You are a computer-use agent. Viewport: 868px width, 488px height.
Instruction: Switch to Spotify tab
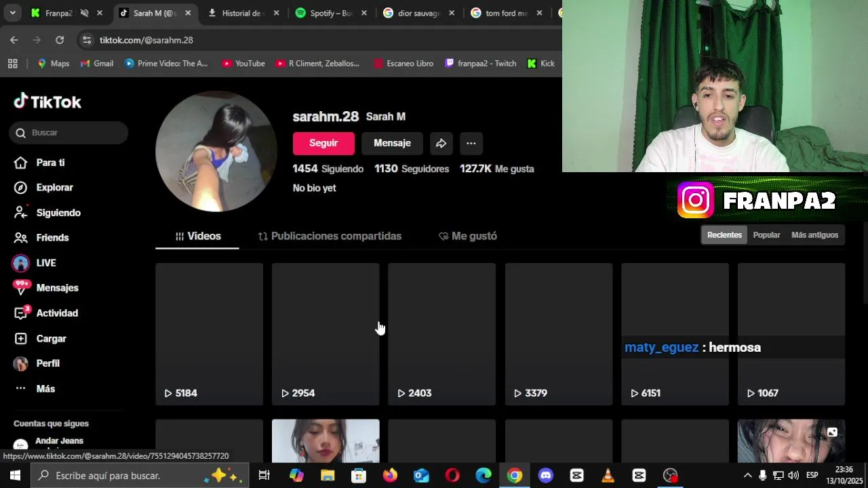(x=331, y=13)
